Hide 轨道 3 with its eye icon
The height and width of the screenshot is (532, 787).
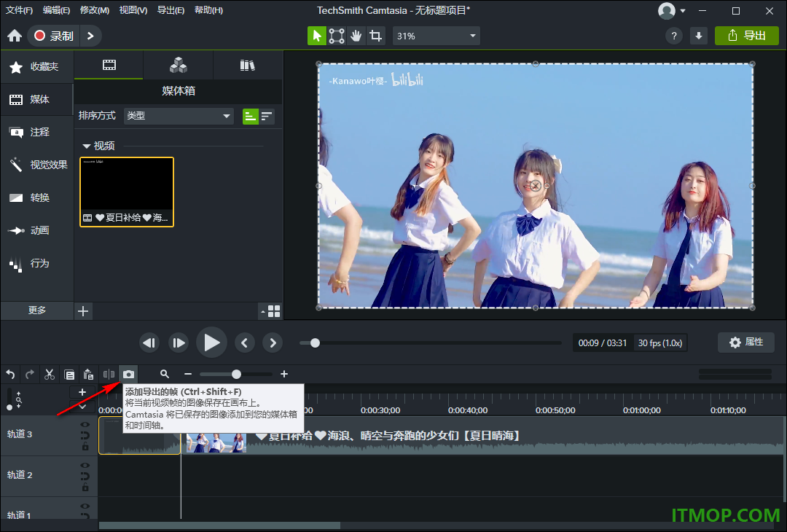click(x=85, y=425)
